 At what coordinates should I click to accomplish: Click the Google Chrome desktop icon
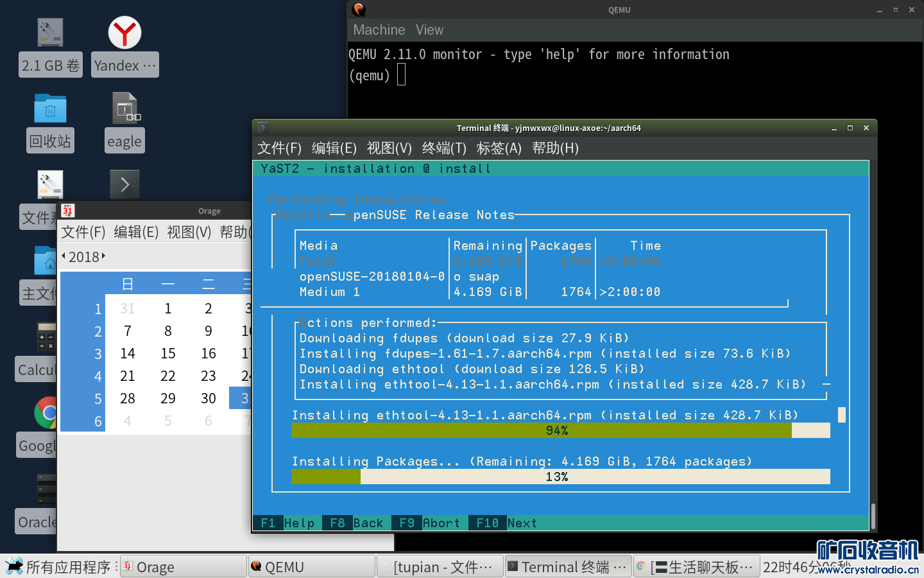[x=45, y=412]
